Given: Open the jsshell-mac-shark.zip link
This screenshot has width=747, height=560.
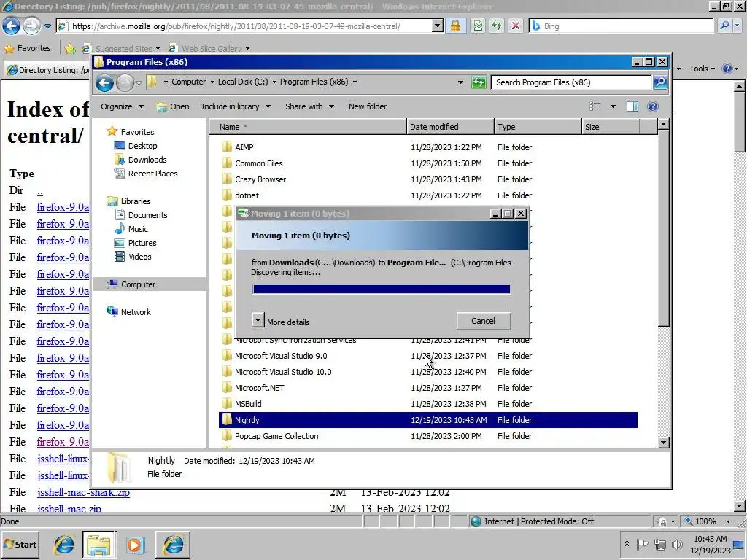Looking at the screenshot, I should [83, 492].
